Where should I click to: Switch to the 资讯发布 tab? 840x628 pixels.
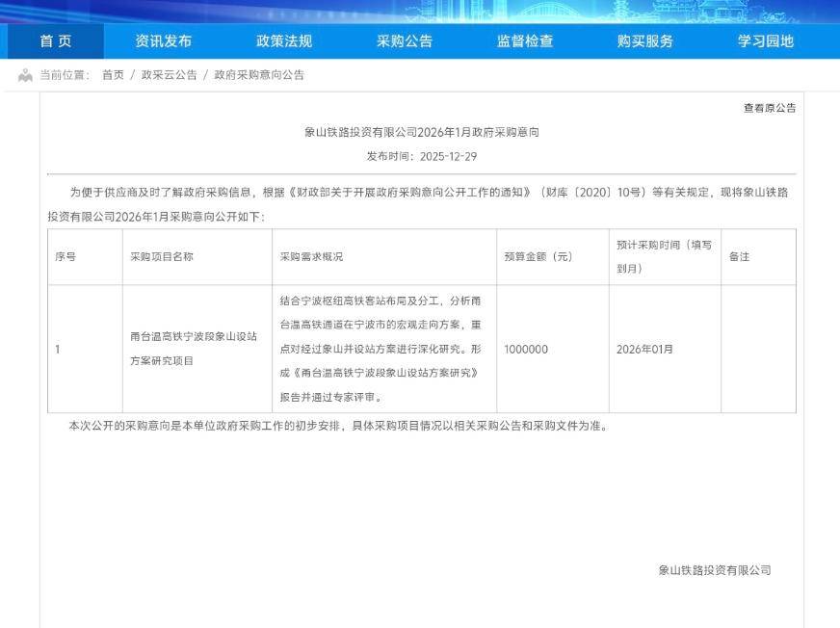point(163,41)
